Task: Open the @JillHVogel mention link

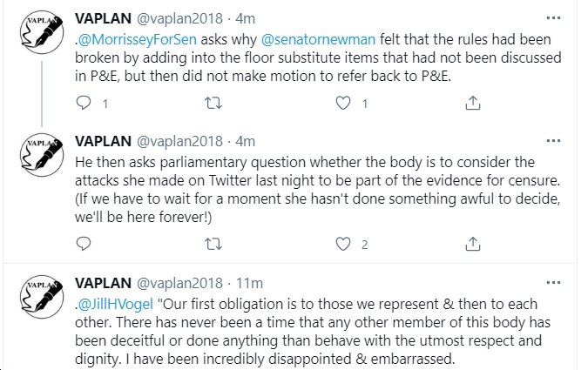Action: pos(116,304)
